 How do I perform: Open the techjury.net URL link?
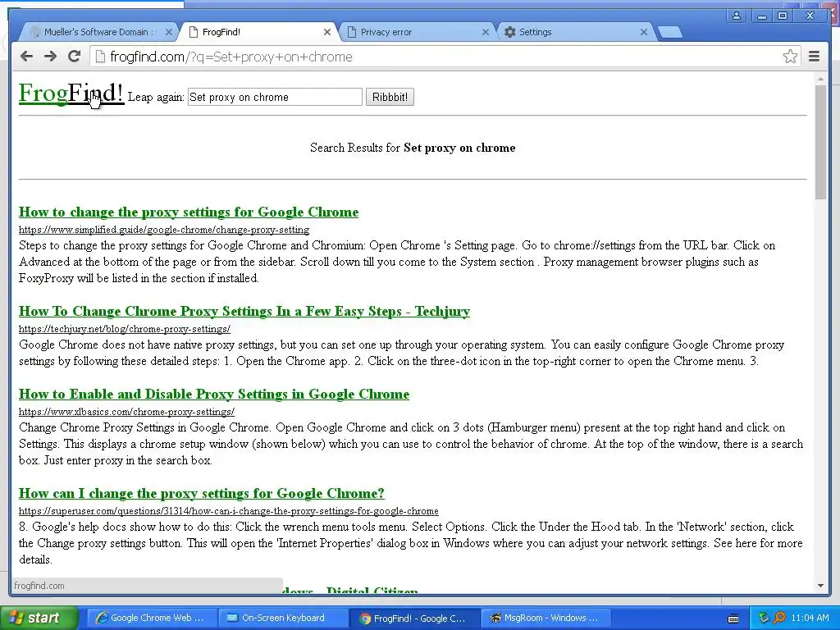125,329
